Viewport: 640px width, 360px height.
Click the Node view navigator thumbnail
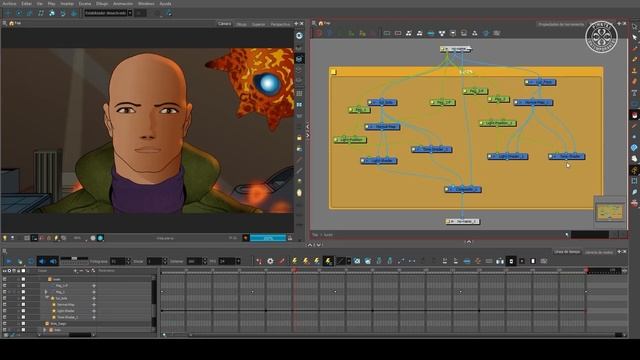[610, 212]
